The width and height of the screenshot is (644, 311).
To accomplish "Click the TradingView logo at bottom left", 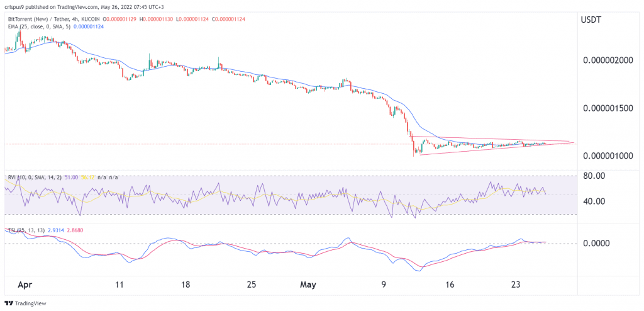I will (x=25, y=303).
